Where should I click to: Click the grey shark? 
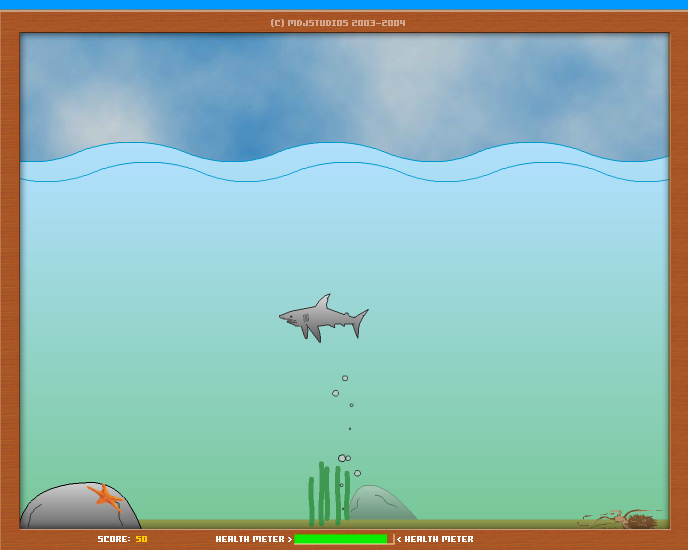click(x=324, y=319)
